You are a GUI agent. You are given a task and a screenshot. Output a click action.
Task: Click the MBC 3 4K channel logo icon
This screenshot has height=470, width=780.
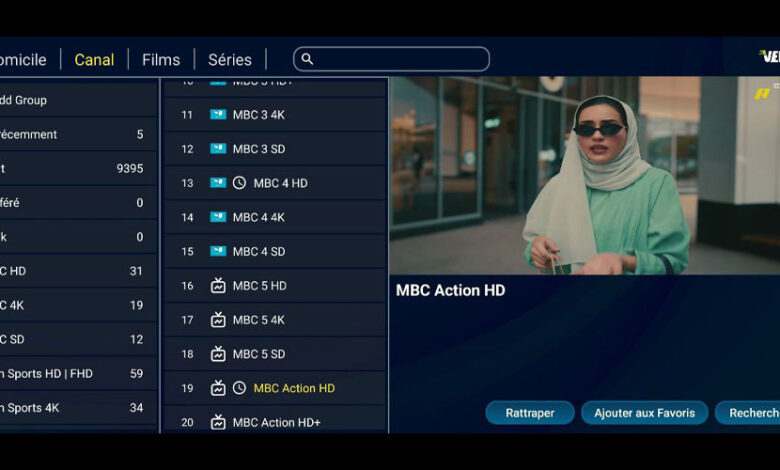[218, 115]
